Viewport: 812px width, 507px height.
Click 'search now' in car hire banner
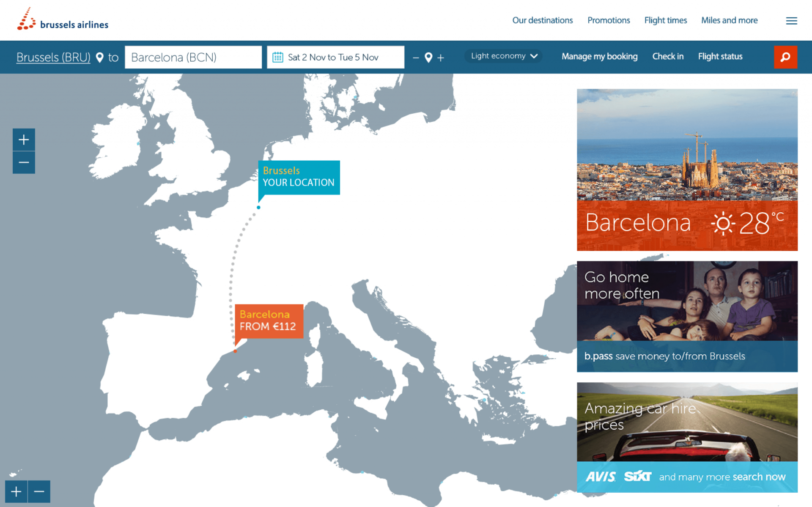[759, 477]
